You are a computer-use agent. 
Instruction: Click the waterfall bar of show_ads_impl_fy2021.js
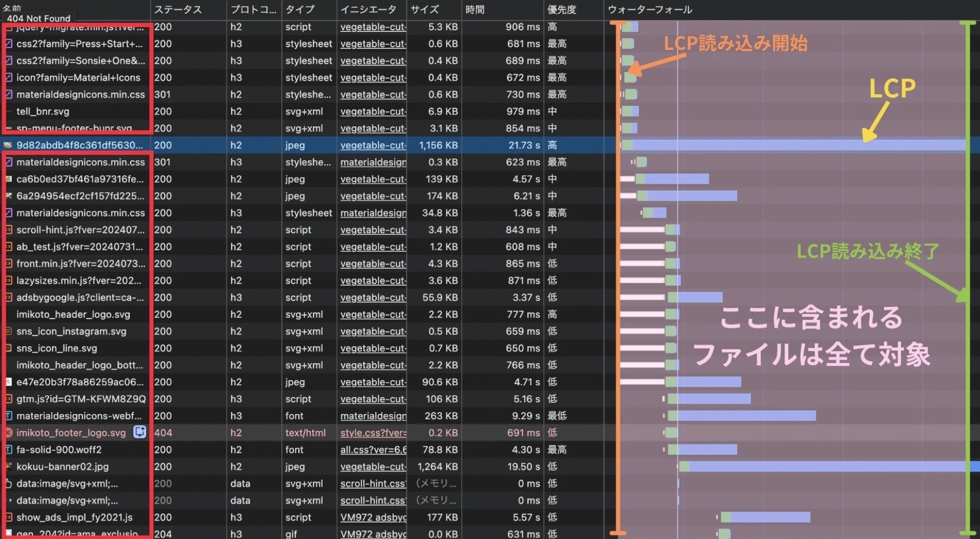(x=766, y=517)
